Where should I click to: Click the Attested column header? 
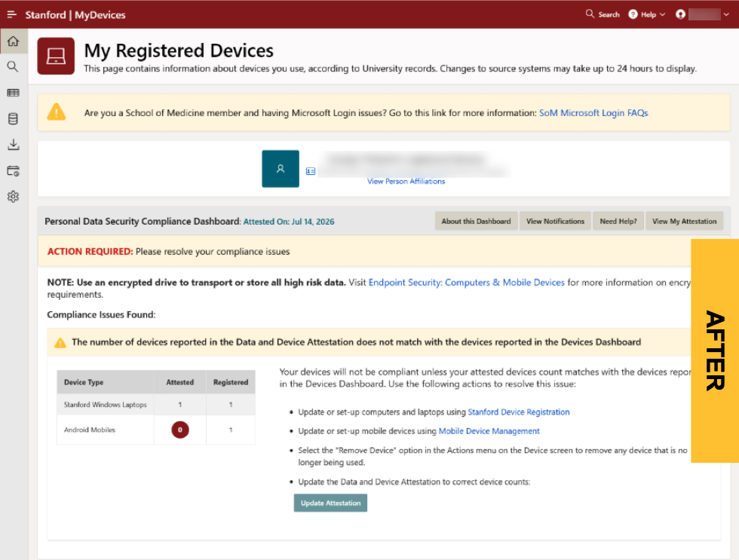coord(180,382)
